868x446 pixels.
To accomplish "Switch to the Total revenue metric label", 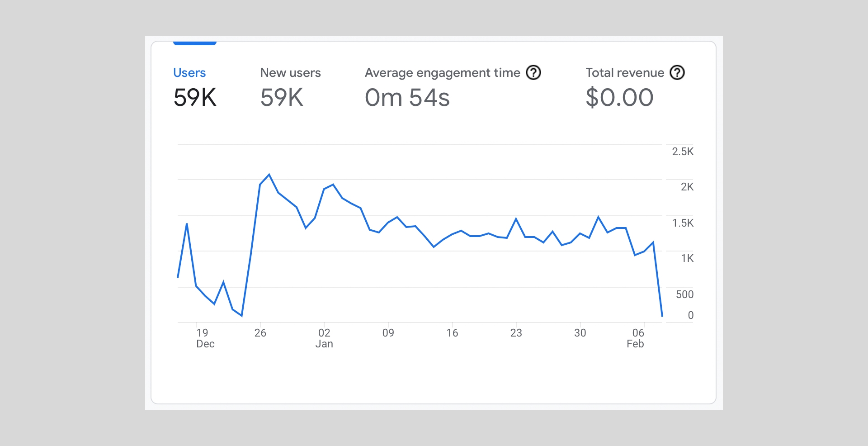I will click(625, 73).
